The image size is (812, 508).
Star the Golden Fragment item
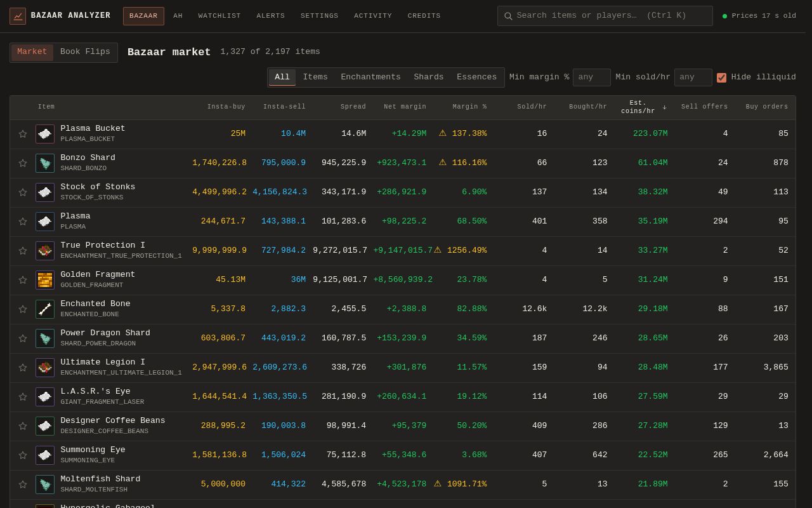pos(23,280)
